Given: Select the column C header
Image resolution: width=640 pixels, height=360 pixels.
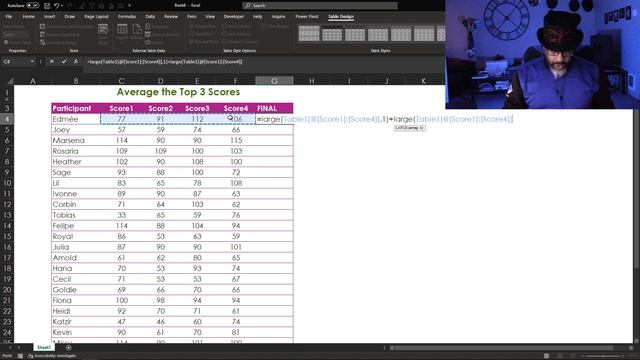Looking at the screenshot, I should pyautogui.click(x=121, y=81).
